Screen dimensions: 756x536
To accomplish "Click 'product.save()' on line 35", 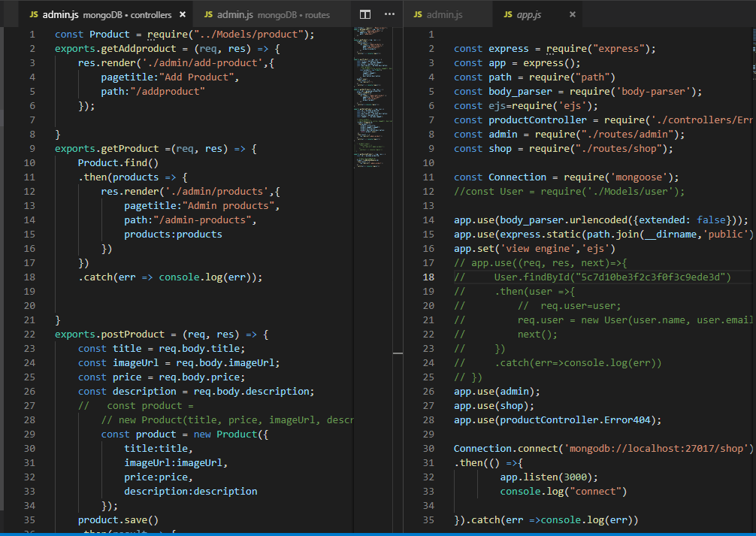I will 118,520.
